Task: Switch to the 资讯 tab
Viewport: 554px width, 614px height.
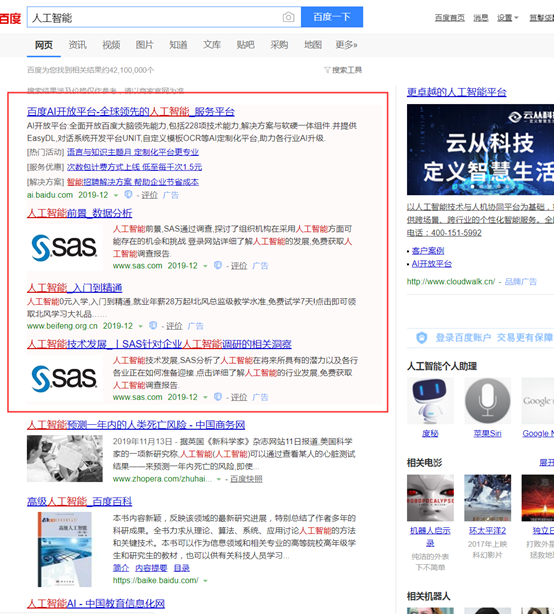Action: coord(78,45)
